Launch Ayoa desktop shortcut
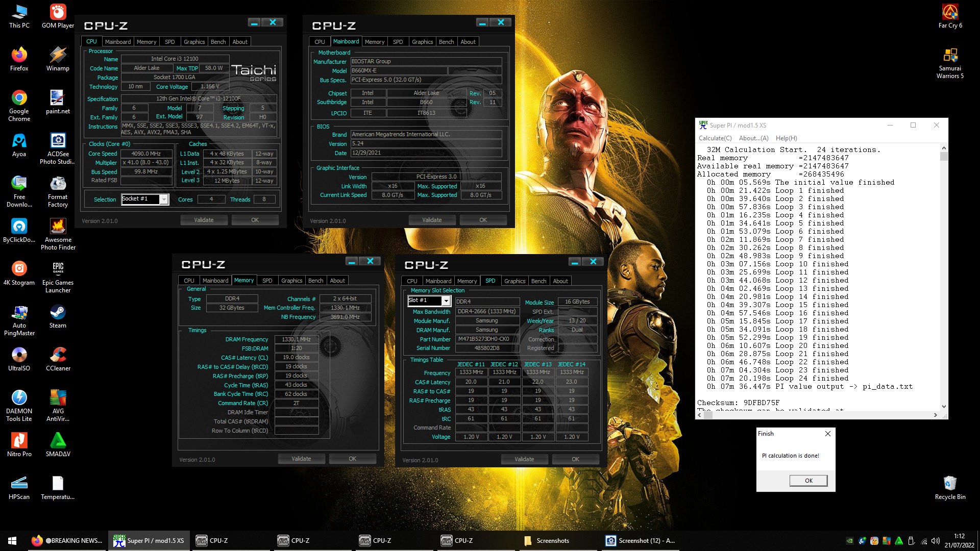Viewport: 980px width, 551px height. [19, 145]
